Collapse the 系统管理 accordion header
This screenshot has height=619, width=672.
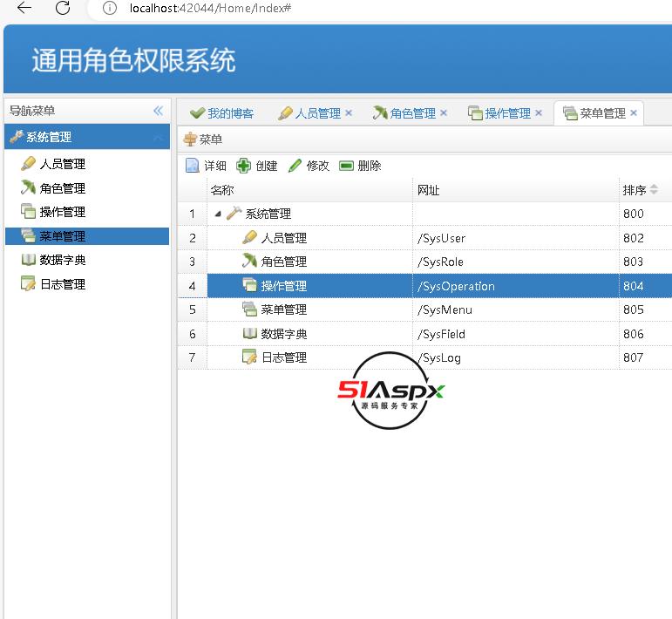click(x=87, y=137)
